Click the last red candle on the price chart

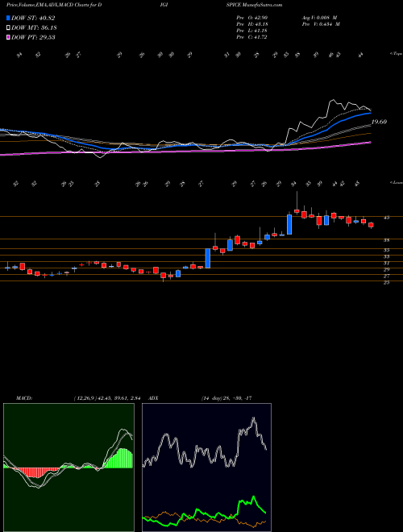click(x=371, y=225)
